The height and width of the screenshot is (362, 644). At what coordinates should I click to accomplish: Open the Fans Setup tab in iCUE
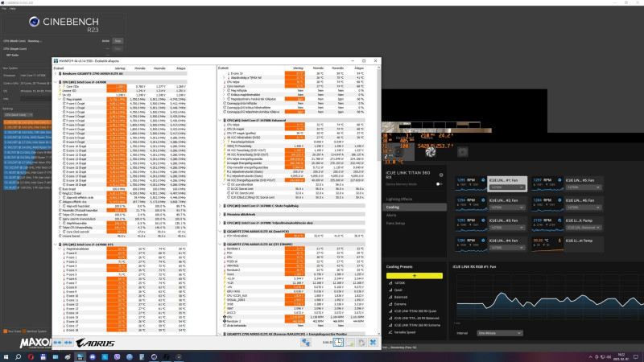[395, 224]
